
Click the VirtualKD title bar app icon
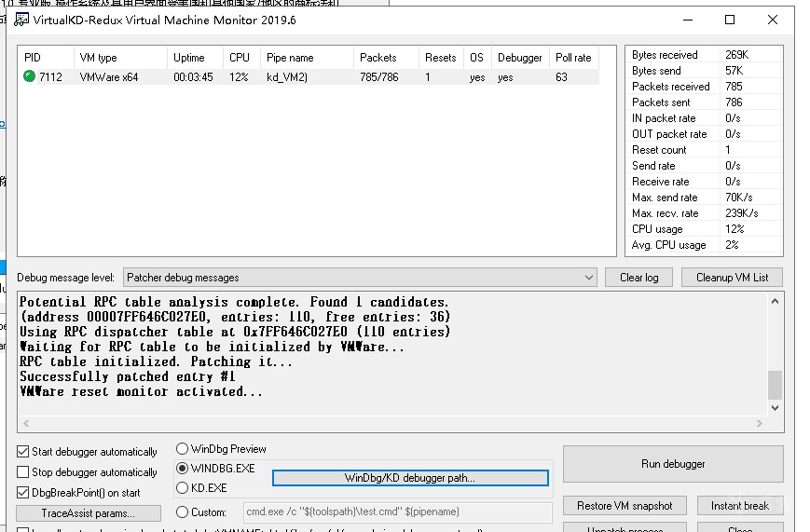[x=21, y=20]
